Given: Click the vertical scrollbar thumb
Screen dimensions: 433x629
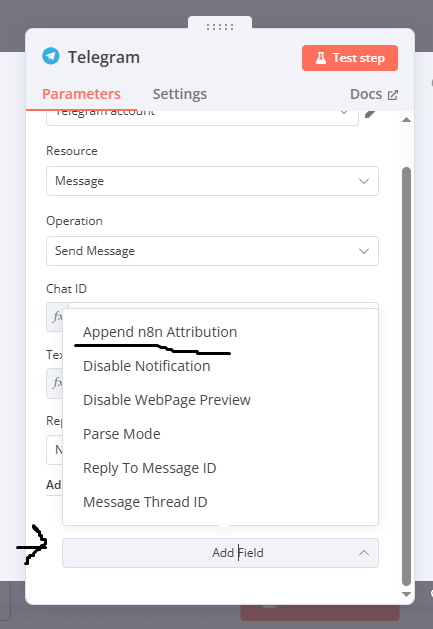Looking at the screenshot, I should (x=406, y=376).
